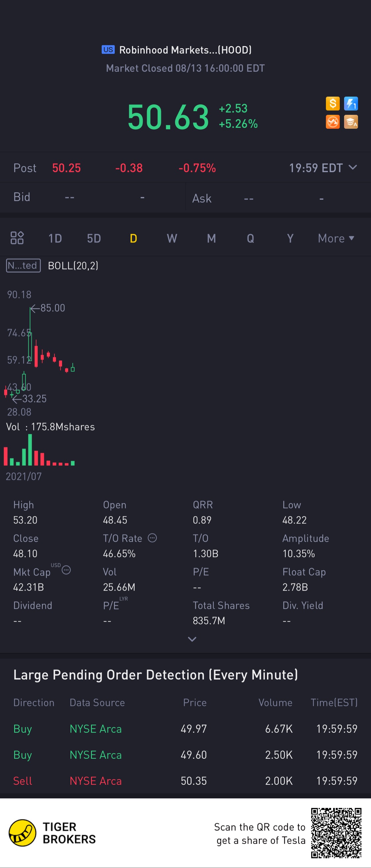The height and width of the screenshot is (868, 371).
Task: Tap the tan stacked coins badge icon
Action: (x=351, y=122)
